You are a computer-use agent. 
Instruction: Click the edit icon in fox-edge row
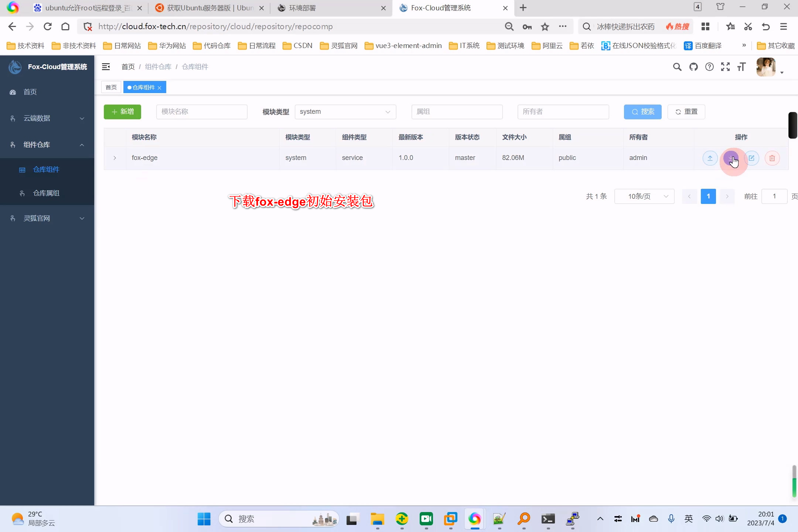tap(751, 158)
